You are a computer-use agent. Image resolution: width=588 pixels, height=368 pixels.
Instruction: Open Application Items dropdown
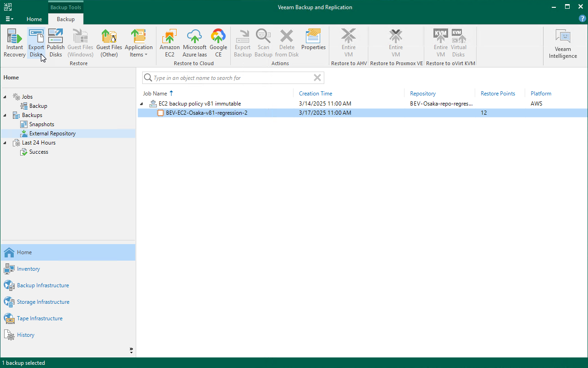139,43
